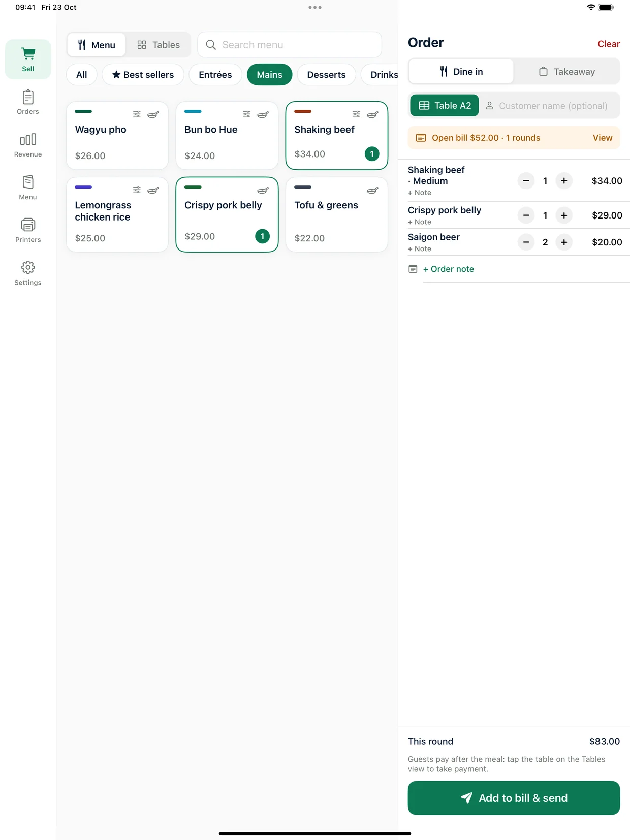Image resolution: width=630 pixels, height=840 pixels.
Task: Open the Revenue chart section
Action: click(x=28, y=145)
